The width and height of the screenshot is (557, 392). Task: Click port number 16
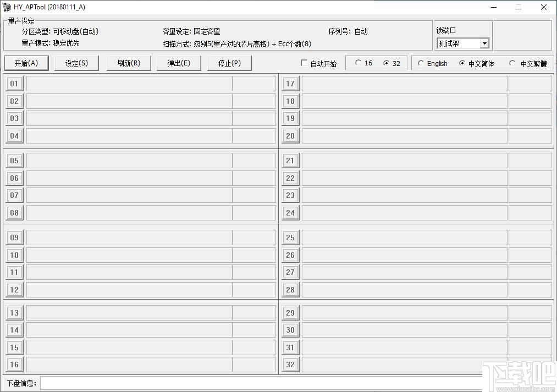[14, 365]
